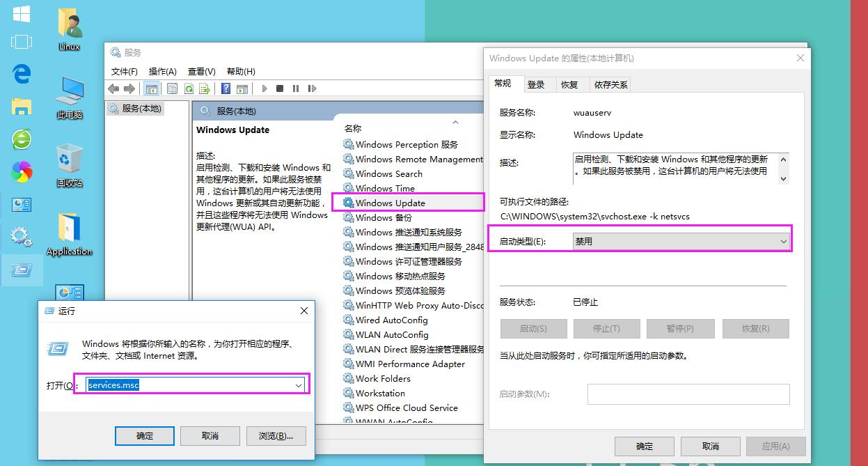
Task: Select the Wired AutoConfig service row
Action: [412, 320]
